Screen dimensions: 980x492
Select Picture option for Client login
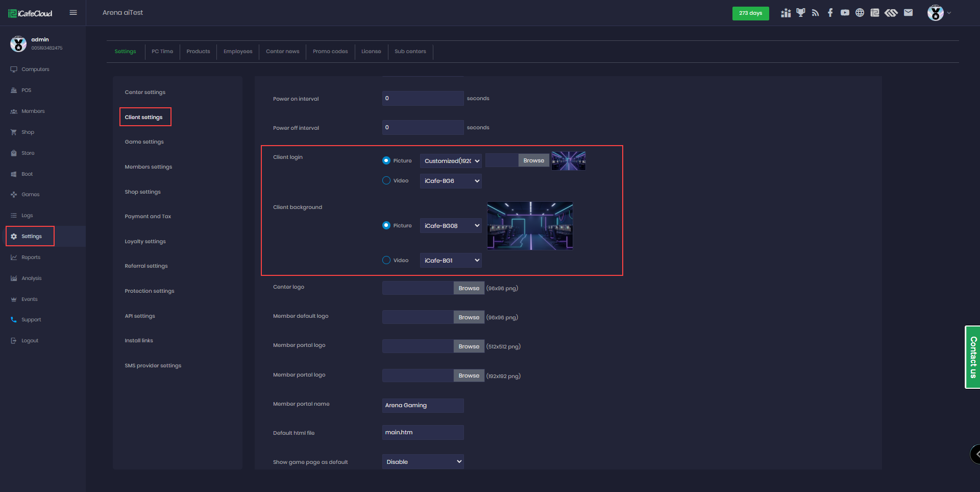[x=386, y=160]
